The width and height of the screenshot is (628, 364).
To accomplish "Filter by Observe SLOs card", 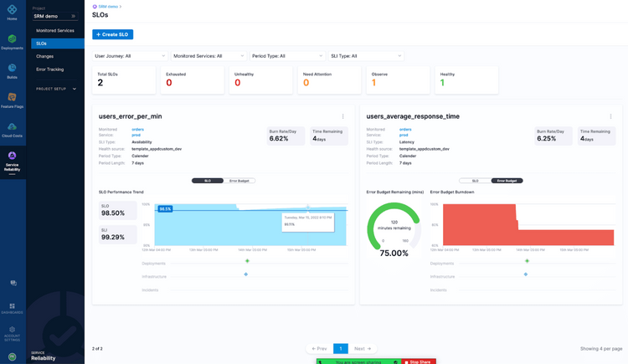I will pyautogui.click(x=398, y=80).
